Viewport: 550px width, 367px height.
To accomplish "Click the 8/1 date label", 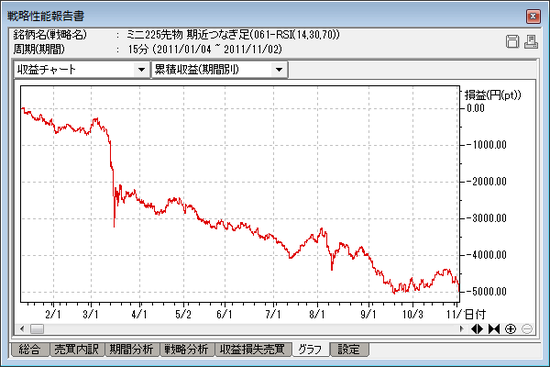I will tap(317, 314).
